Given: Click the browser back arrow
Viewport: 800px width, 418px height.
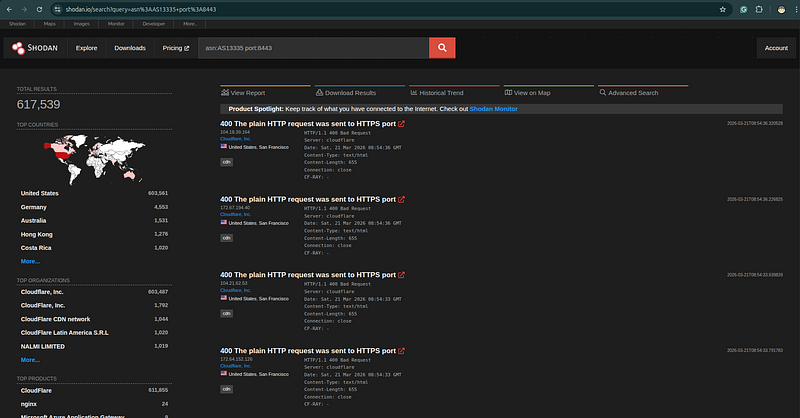Looking at the screenshot, I should point(9,9).
